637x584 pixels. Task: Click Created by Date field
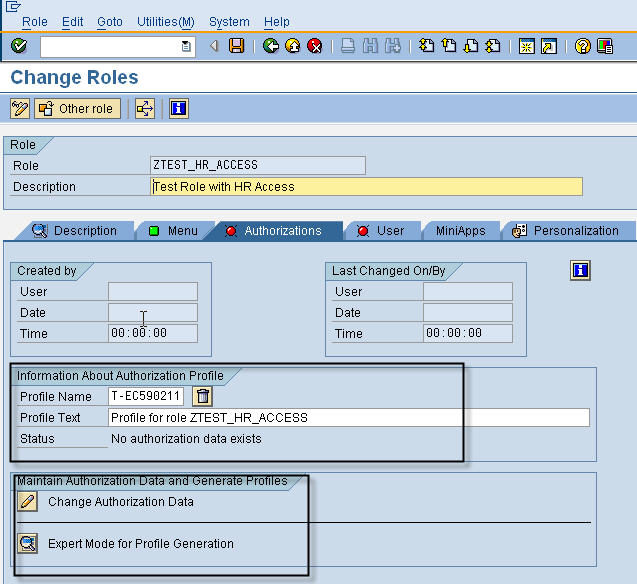pos(153,313)
